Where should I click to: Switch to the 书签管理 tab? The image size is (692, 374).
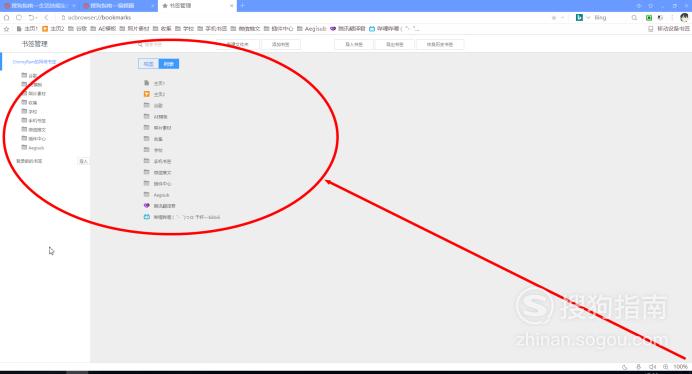tap(196, 6)
